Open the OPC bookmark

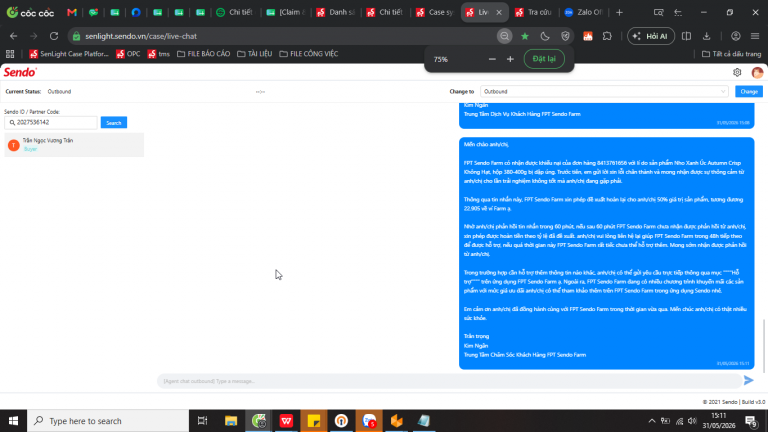click(x=128, y=54)
